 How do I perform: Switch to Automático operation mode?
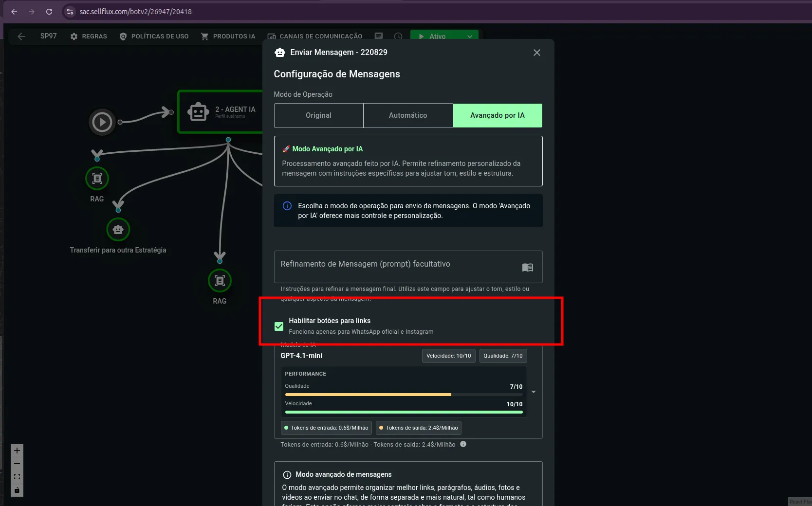click(x=408, y=115)
